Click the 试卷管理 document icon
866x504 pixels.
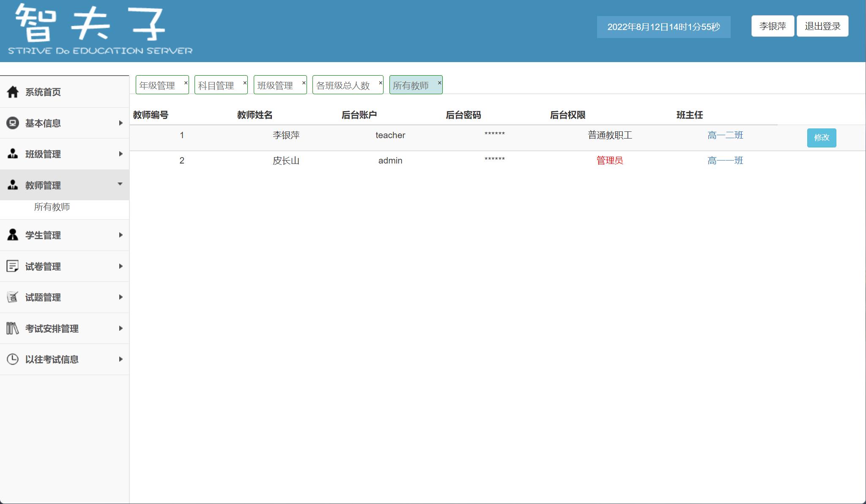click(x=12, y=266)
